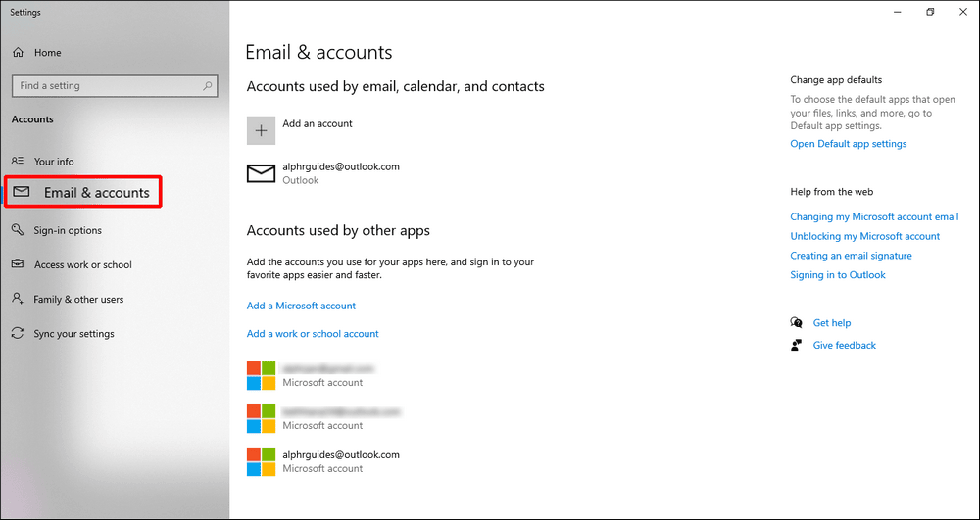This screenshot has width=980, height=520.
Task: Click the Give feedback link
Action: 845,346
